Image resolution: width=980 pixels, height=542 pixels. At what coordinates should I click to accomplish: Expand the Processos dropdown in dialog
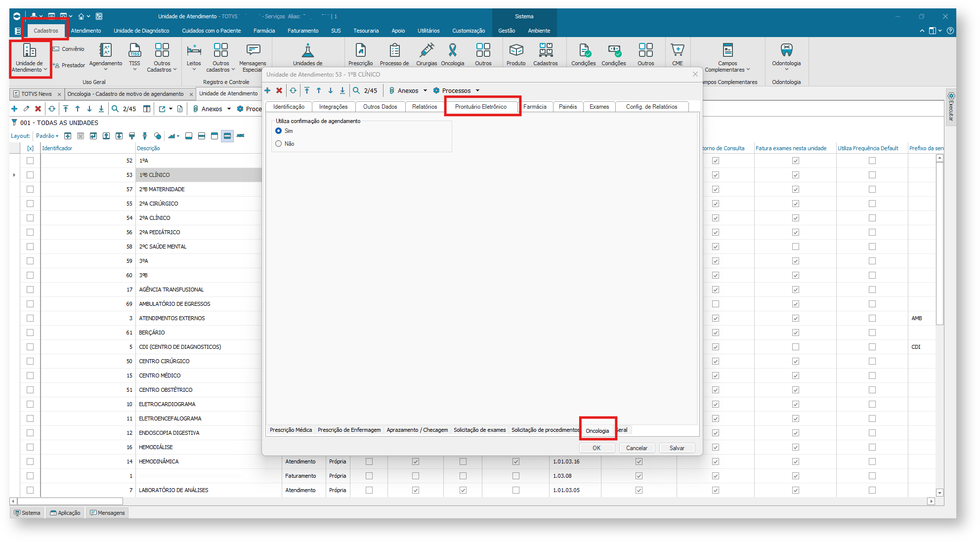tap(457, 90)
